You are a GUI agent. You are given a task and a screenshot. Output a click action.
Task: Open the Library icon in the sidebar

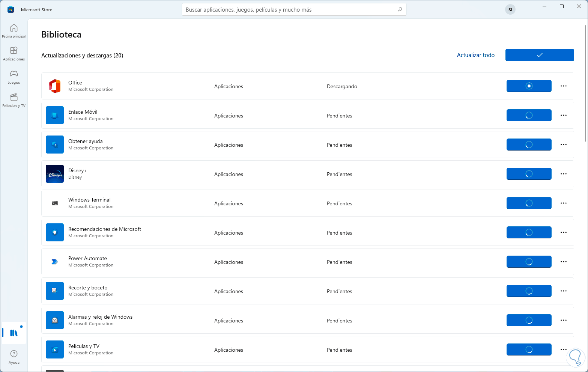(14, 333)
